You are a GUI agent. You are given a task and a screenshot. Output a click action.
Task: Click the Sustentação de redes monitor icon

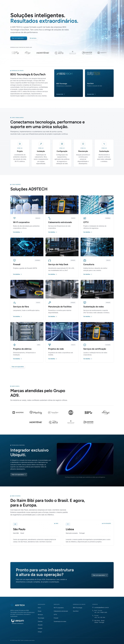(85, 302)
